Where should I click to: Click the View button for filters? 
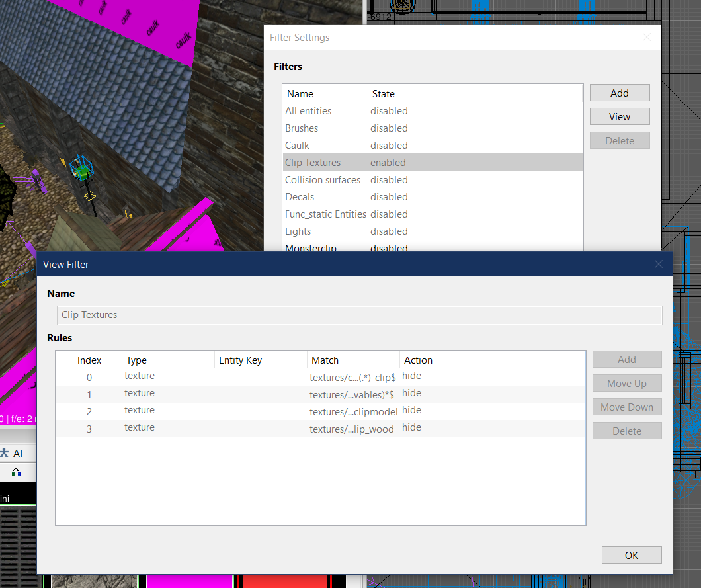(619, 116)
